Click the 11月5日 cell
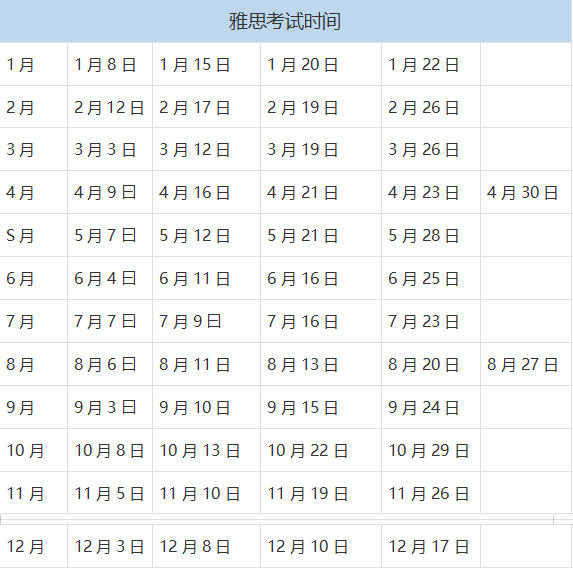The width and height of the screenshot is (573, 568). coord(110,493)
